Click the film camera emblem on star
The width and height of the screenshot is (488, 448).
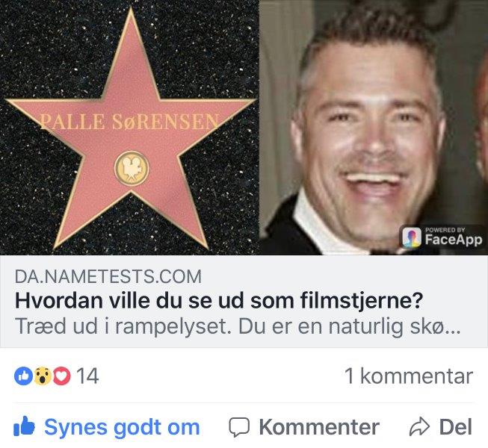(132, 169)
